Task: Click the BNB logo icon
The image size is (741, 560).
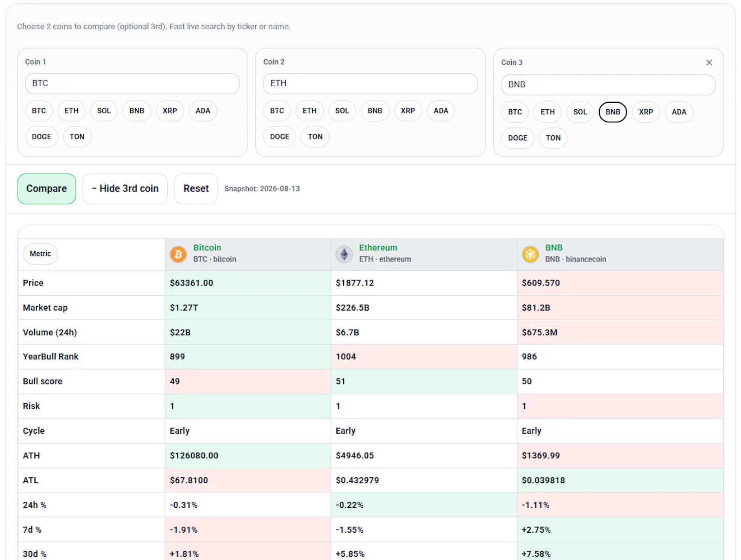Action: [530, 254]
